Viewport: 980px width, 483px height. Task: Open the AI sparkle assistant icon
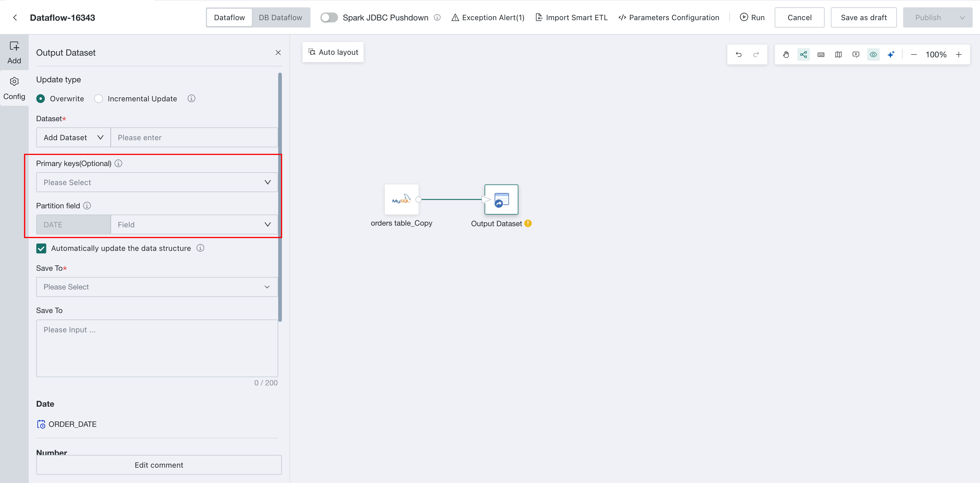tap(891, 54)
